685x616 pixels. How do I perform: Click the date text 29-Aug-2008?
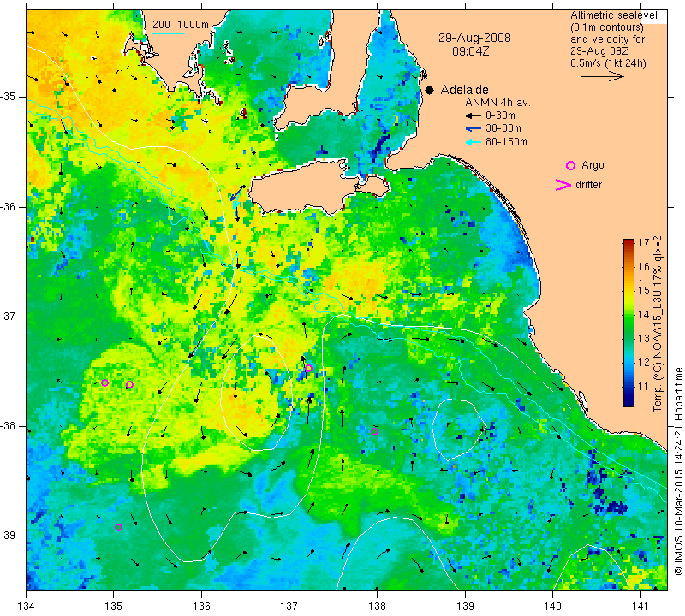[x=474, y=38]
